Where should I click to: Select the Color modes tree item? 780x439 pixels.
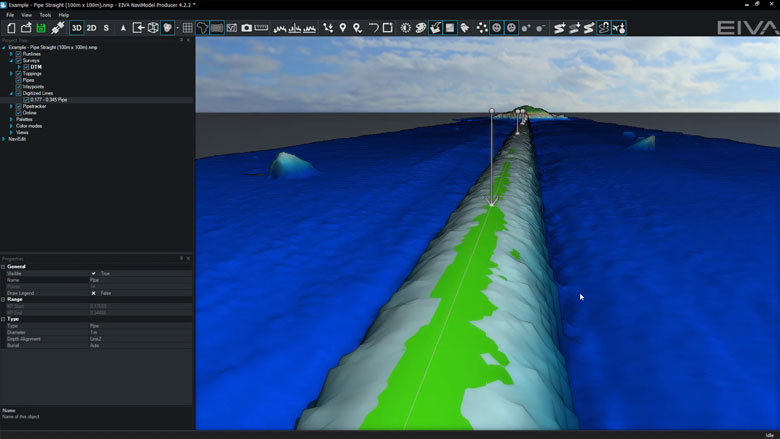coord(28,126)
